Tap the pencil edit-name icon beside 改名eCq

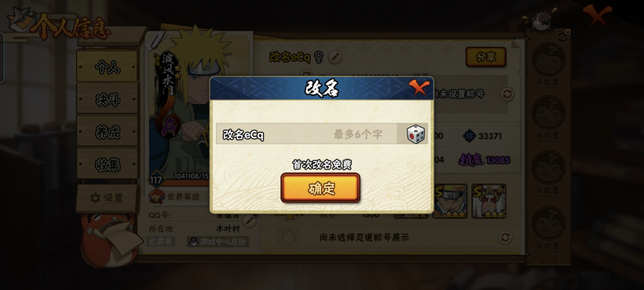(x=335, y=57)
